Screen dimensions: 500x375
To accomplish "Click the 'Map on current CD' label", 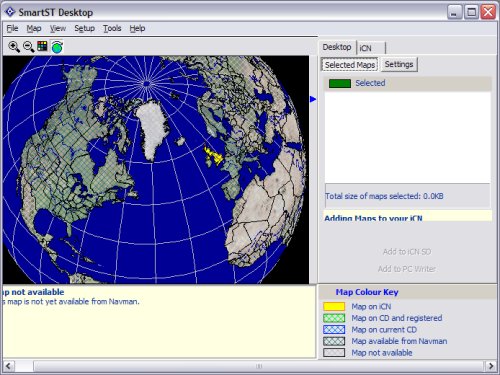I will click(x=384, y=330).
